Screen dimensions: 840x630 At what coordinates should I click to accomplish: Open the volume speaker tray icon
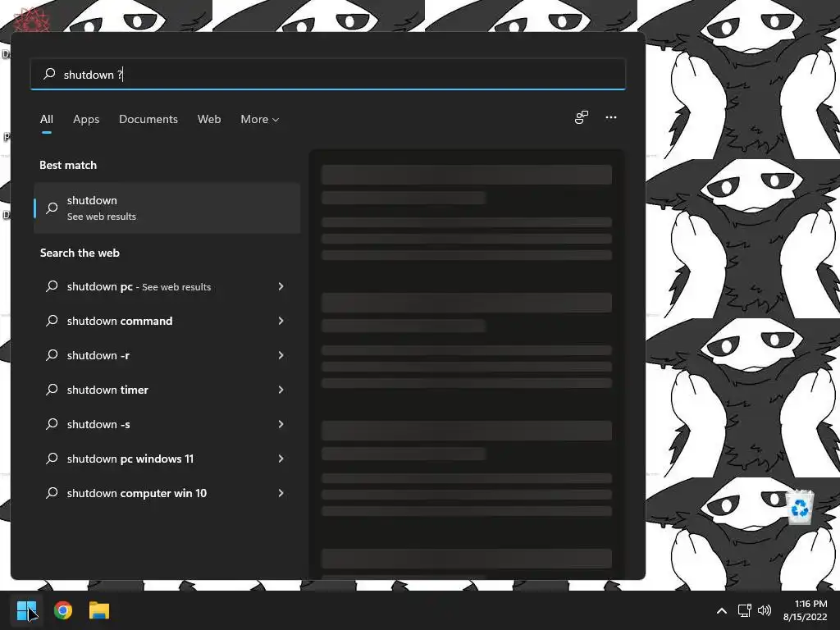765,610
